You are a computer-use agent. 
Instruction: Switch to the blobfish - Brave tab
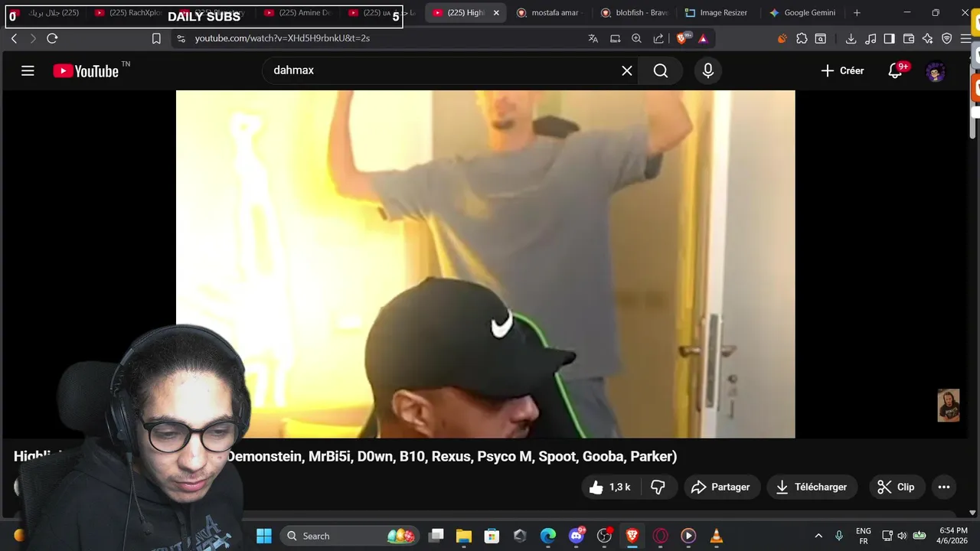pos(634,13)
